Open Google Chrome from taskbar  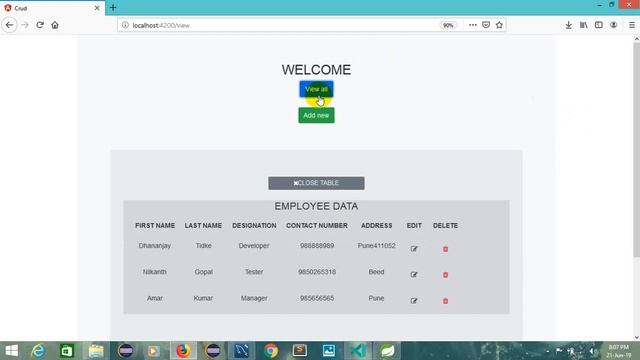tap(270, 351)
